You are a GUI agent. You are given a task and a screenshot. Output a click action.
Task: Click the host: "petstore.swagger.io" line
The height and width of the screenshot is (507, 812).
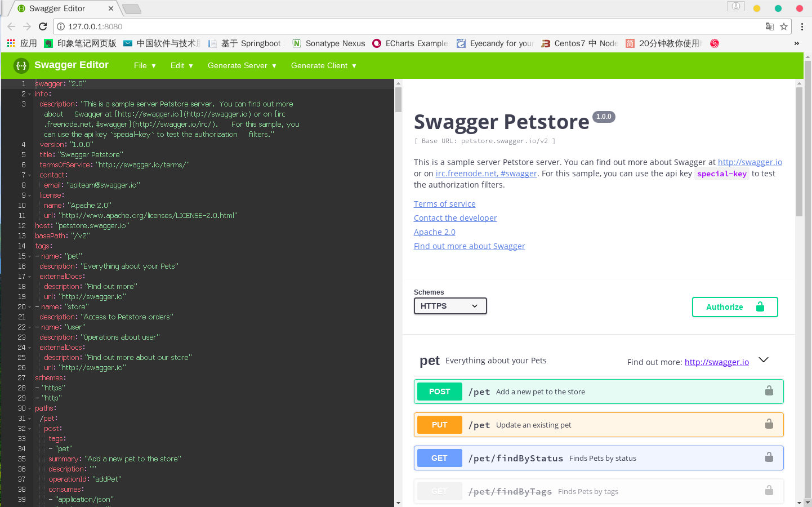coord(82,226)
